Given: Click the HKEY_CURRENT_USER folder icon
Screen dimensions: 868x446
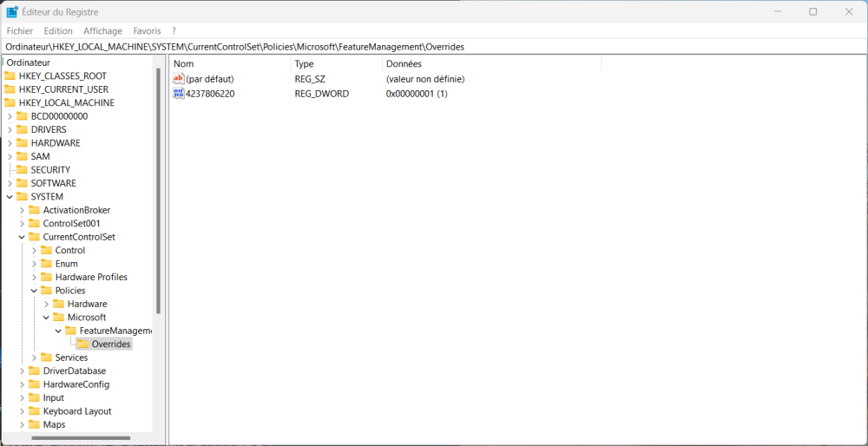Looking at the screenshot, I should (x=10, y=89).
